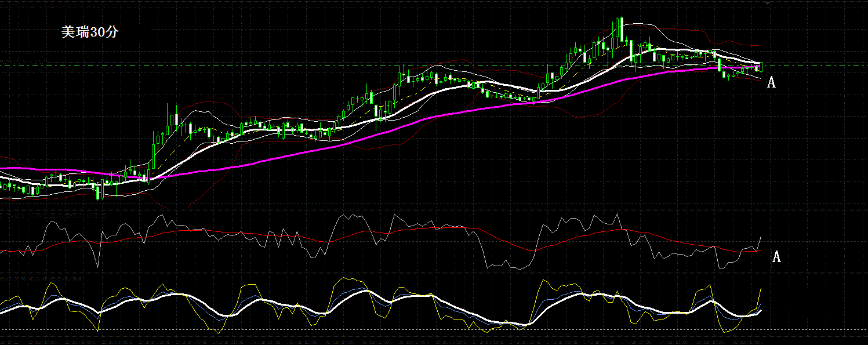Select the rightmost green candlestick on the price chart

[x=761, y=67]
